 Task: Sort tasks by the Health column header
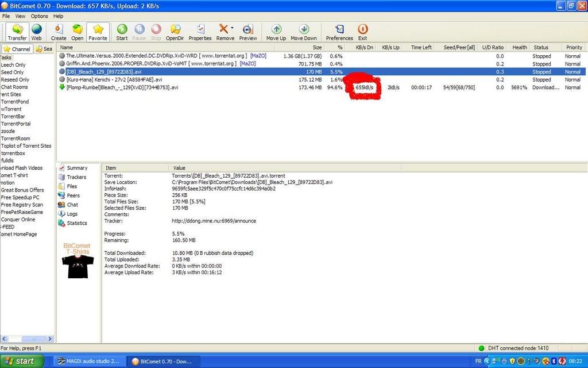(x=519, y=47)
